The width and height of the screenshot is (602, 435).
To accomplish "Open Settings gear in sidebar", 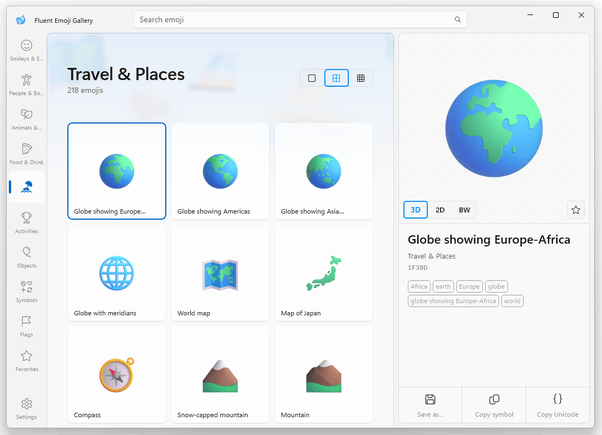I will tap(26, 409).
